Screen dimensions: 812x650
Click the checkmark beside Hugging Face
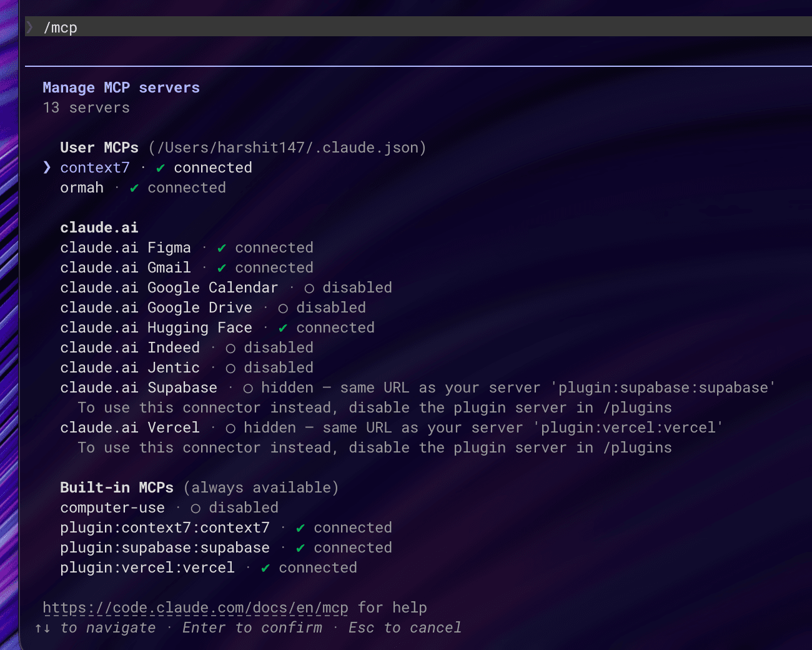pos(283,327)
